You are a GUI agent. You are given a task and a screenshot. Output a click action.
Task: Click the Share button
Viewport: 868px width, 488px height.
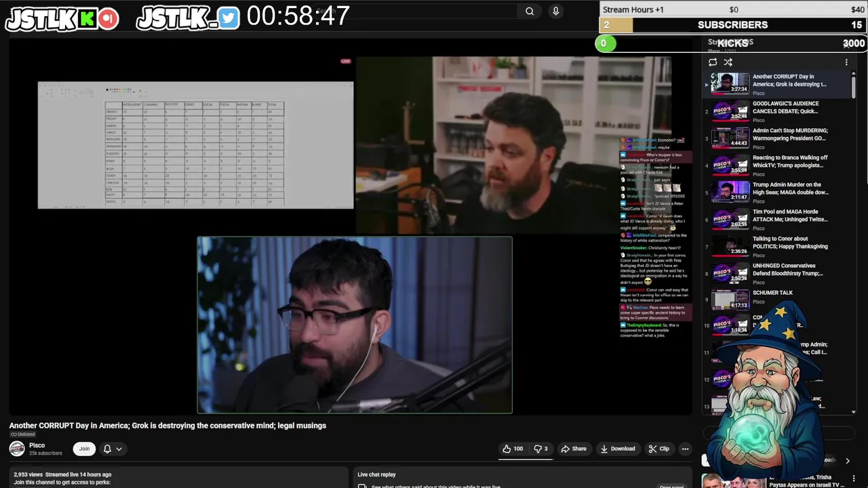pyautogui.click(x=574, y=449)
